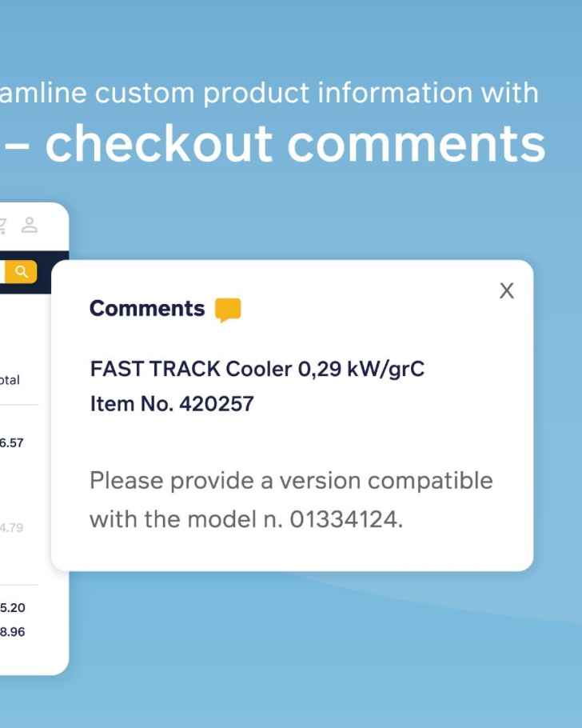
Task: Click the comment text about model n. 01334124
Action: (291, 496)
